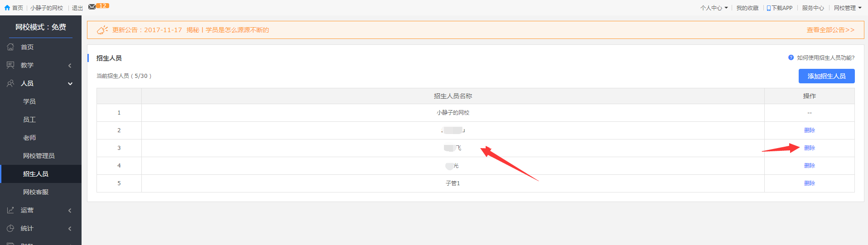Open the 网校管理 dropdown menu
This screenshot has height=245, width=868.
847,8
